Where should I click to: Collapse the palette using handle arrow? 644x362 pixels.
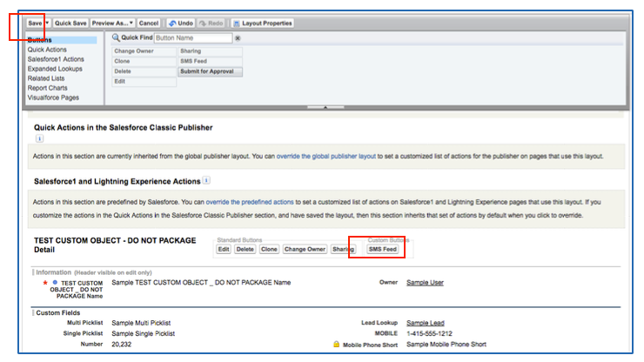325,107
